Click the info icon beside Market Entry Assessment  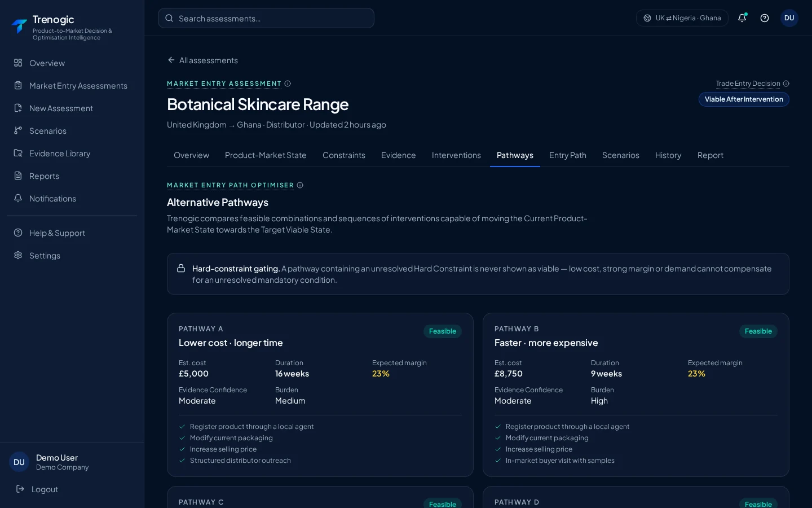point(288,84)
